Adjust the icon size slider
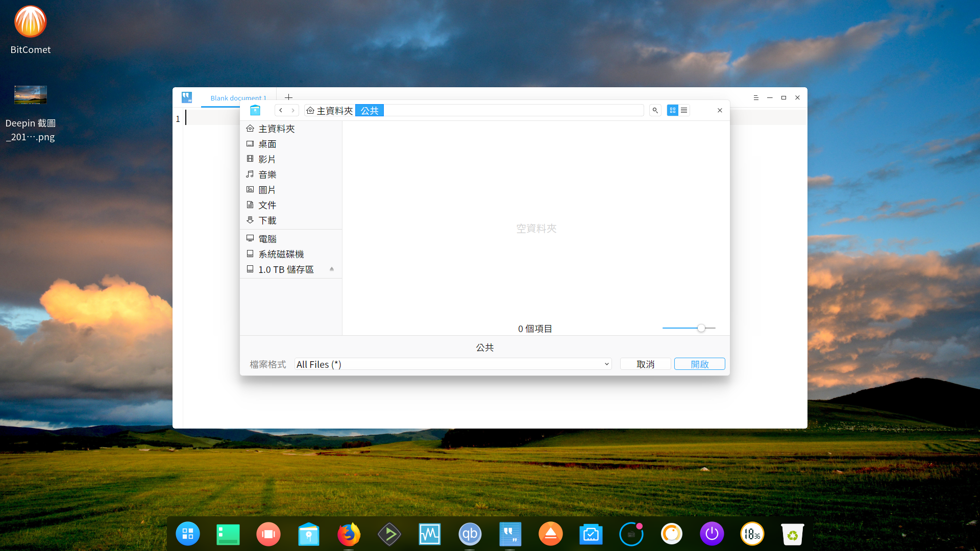The image size is (980, 551). click(x=702, y=328)
